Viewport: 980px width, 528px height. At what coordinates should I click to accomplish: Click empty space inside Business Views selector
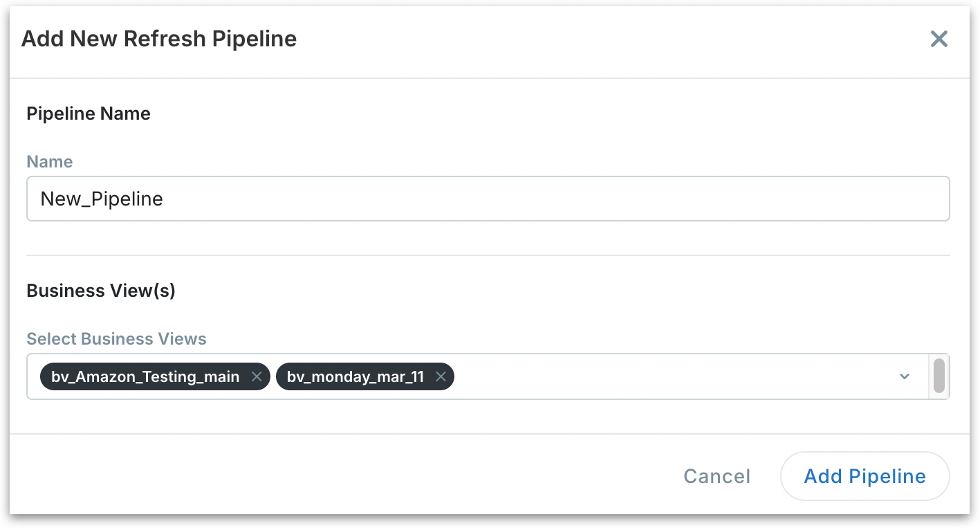(x=657, y=377)
